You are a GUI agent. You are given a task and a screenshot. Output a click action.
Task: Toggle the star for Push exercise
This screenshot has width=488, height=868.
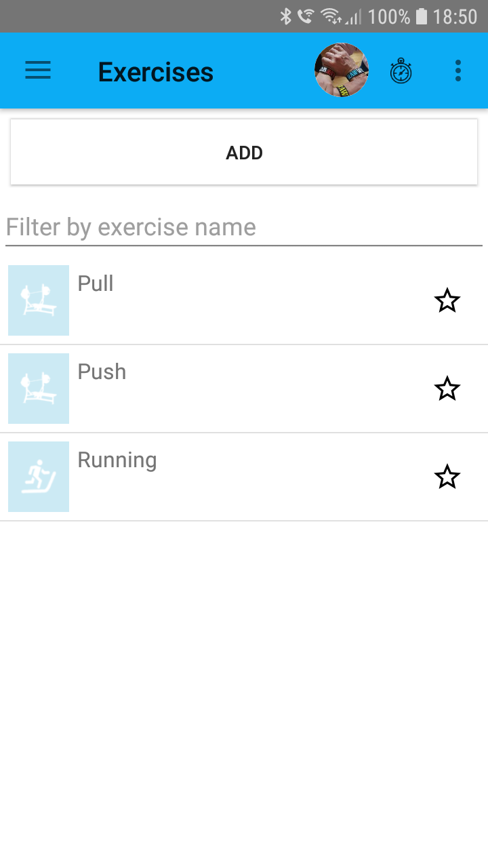(x=447, y=389)
